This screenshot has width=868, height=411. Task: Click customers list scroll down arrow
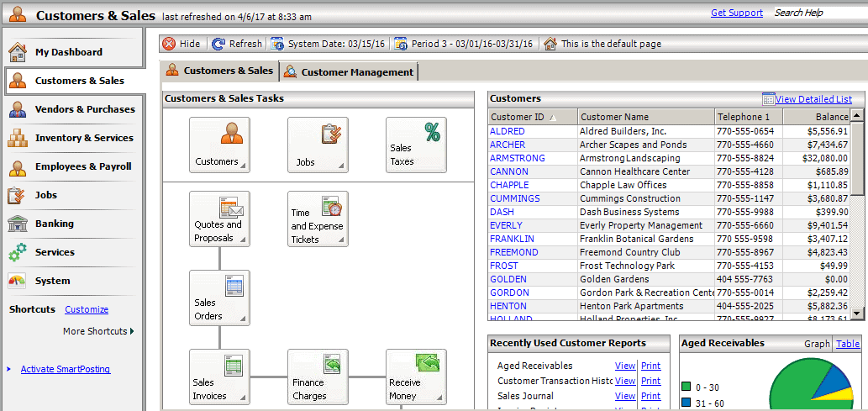click(x=857, y=314)
